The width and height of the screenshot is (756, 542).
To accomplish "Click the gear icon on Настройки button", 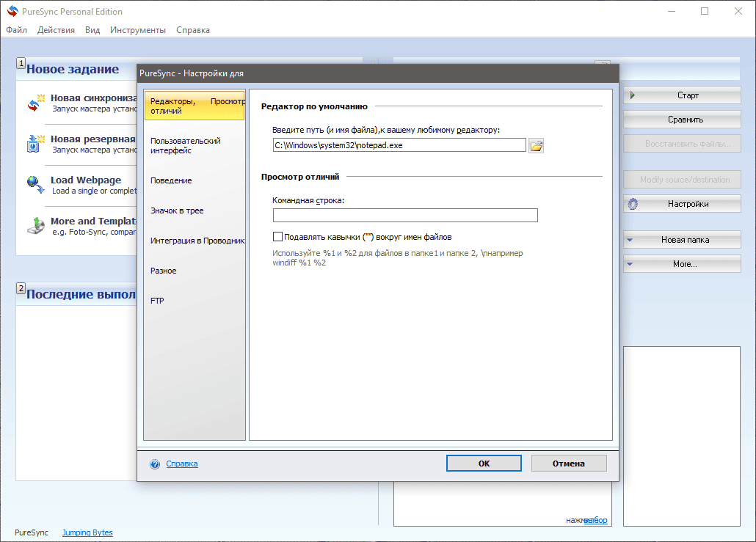I will 633,205.
